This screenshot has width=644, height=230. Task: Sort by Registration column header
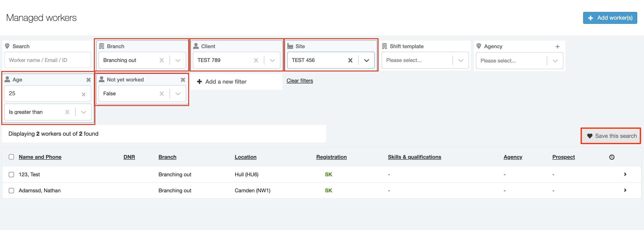(331, 157)
